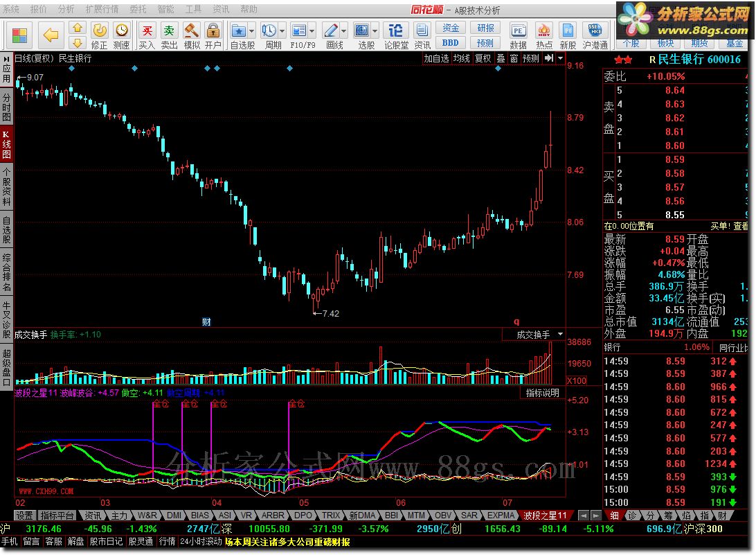Screen dimensions: 756x555
Task: Toggle the 叠 overlay option
Action: pos(501,58)
